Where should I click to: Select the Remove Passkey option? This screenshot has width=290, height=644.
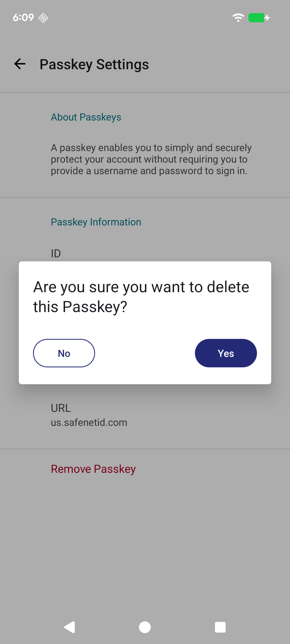pyautogui.click(x=93, y=469)
